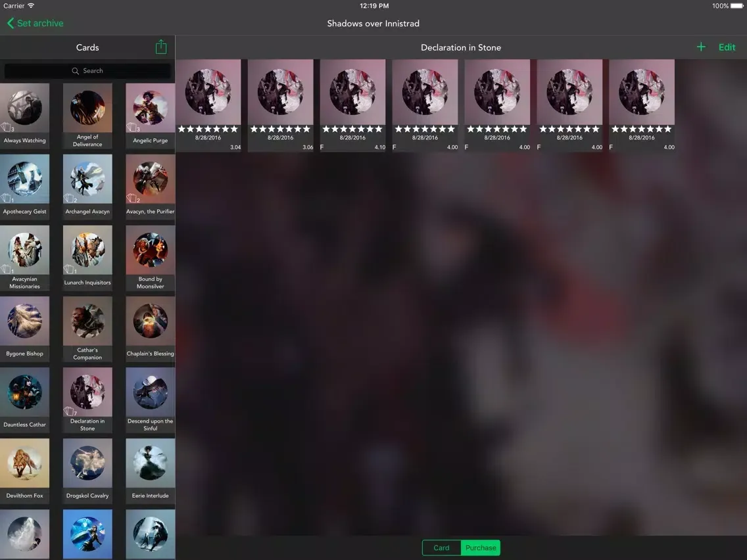
Task: Switch to the Purchase tab
Action: pos(480,548)
